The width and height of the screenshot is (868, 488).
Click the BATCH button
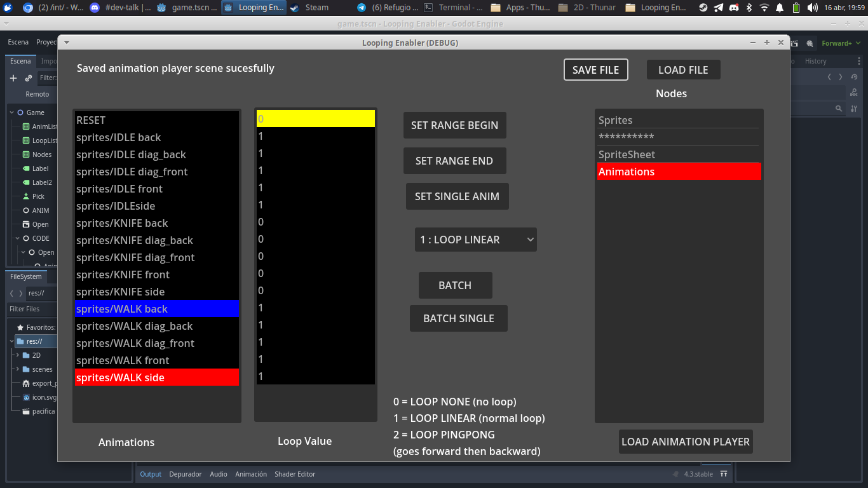456,285
